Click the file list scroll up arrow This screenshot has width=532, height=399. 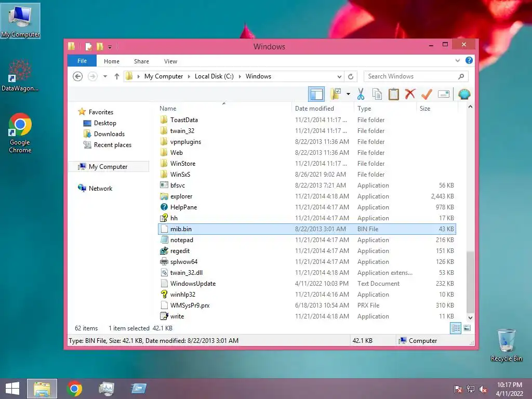click(470, 107)
